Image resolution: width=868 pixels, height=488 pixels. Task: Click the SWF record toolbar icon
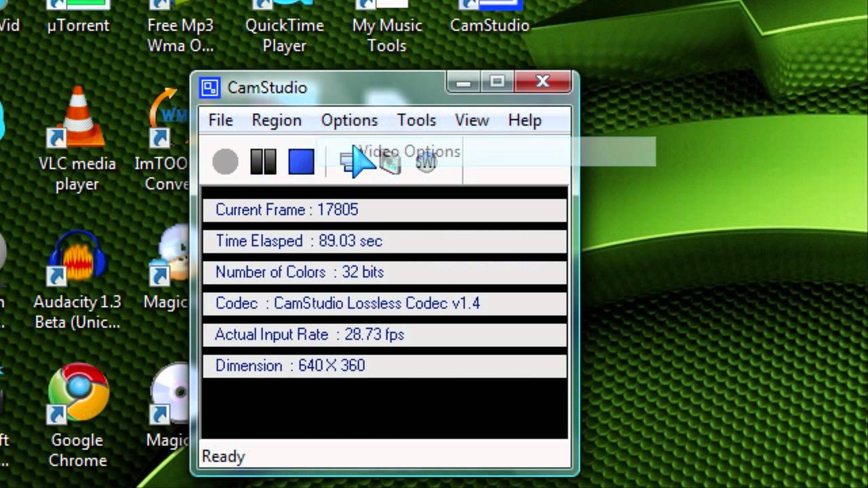426,163
